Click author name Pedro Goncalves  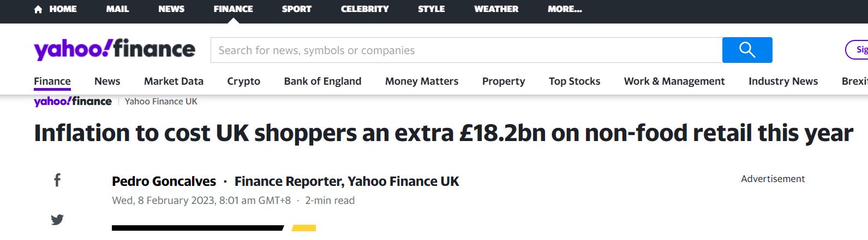[164, 182]
